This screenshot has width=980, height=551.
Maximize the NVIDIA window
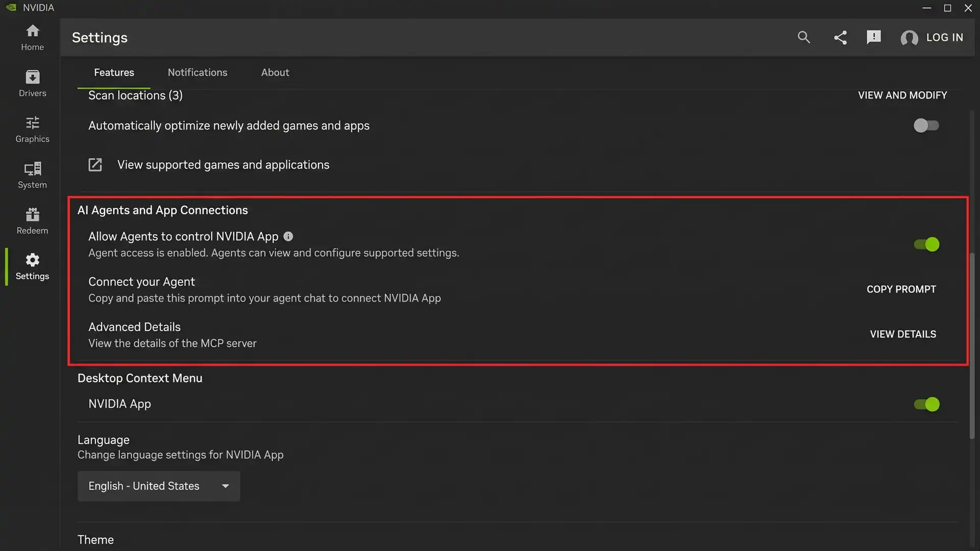pyautogui.click(x=947, y=8)
